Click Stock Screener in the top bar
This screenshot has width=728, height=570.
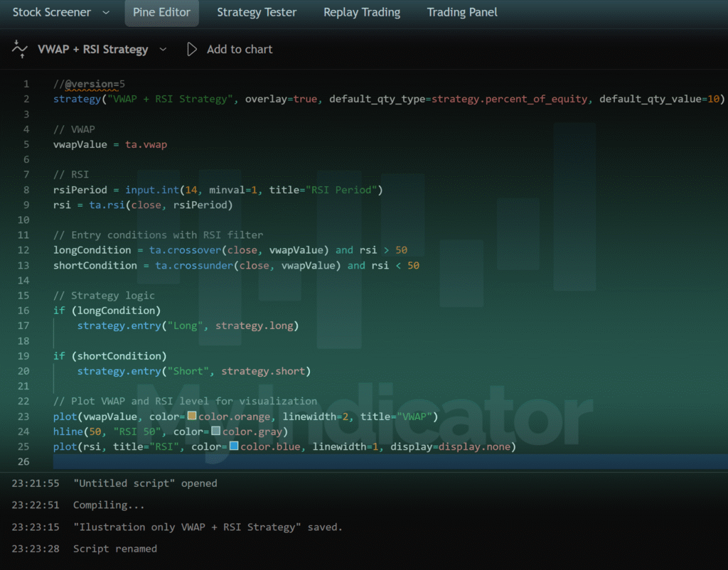pyautogui.click(x=52, y=12)
